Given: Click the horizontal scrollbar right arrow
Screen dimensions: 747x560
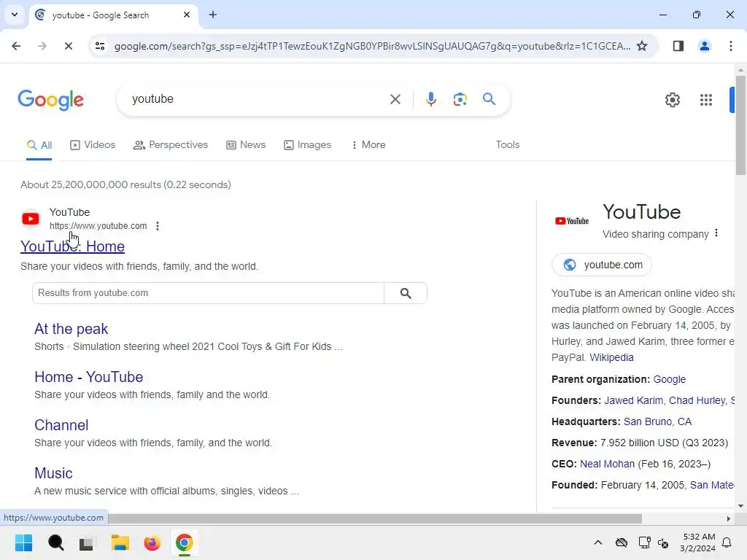Looking at the screenshot, I should click(729, 518).
